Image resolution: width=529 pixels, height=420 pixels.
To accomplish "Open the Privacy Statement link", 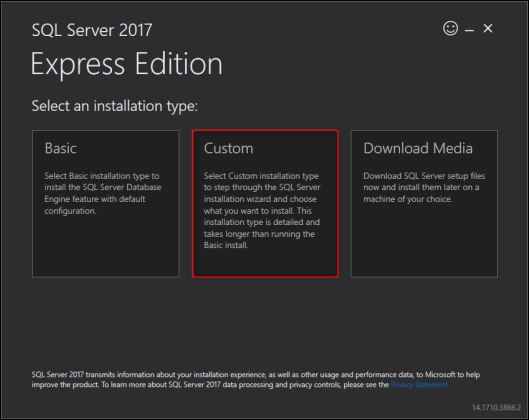I will [419, 385].
